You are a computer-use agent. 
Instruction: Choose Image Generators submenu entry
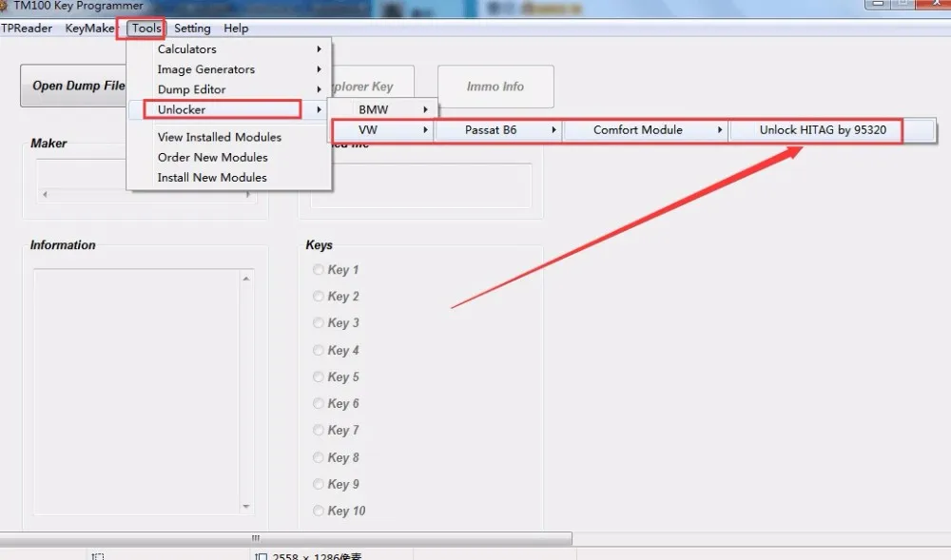click(x=228, y=69)
